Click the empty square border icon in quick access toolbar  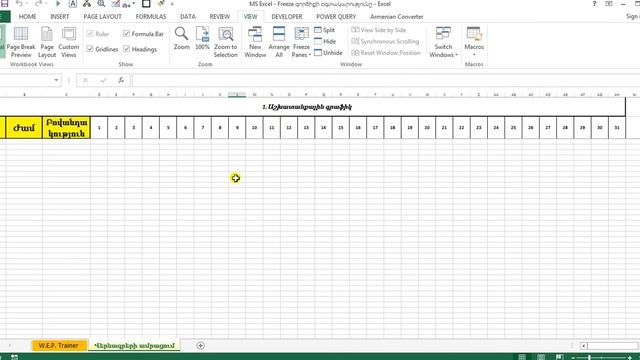tap(146, 4)
